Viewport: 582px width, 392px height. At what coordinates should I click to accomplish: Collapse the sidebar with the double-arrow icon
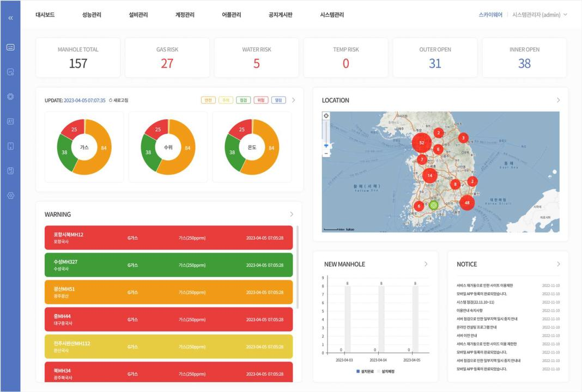click(10, 18)
